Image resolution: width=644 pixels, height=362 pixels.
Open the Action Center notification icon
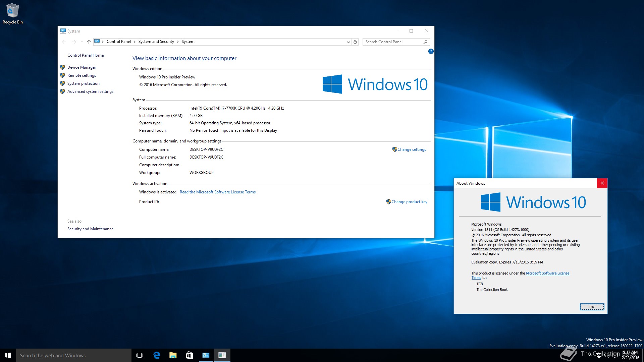coord(615,355)
